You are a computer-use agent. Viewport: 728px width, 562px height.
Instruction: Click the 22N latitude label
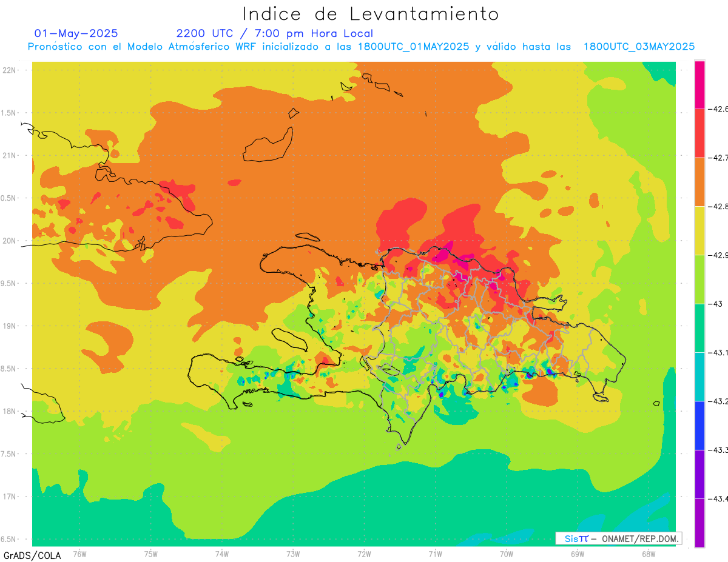coord(10,70)
